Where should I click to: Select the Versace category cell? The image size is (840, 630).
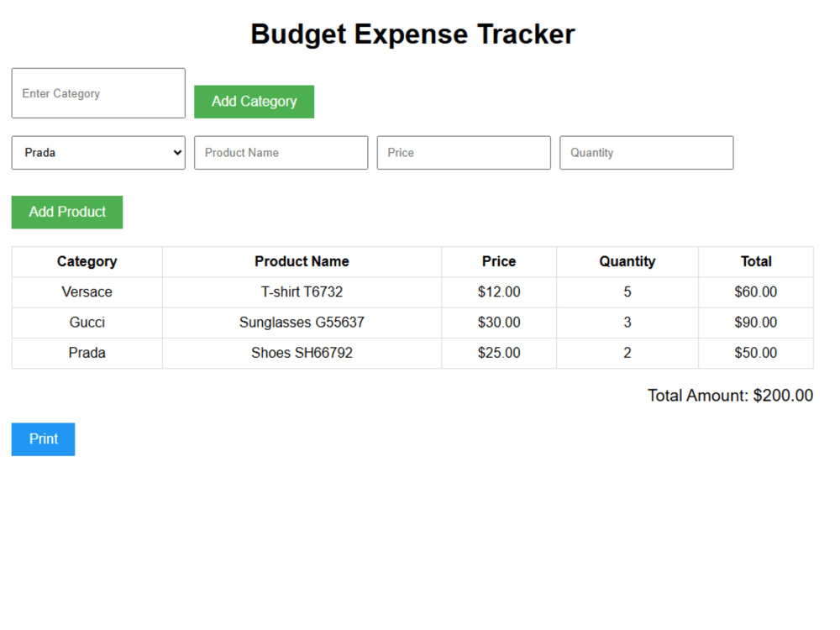[87, 292]
